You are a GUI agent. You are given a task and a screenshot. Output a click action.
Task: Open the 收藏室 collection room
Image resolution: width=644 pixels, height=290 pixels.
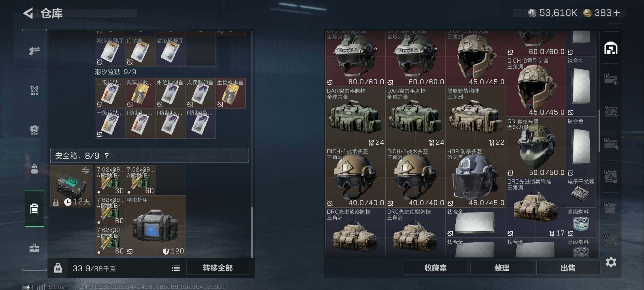436,268
